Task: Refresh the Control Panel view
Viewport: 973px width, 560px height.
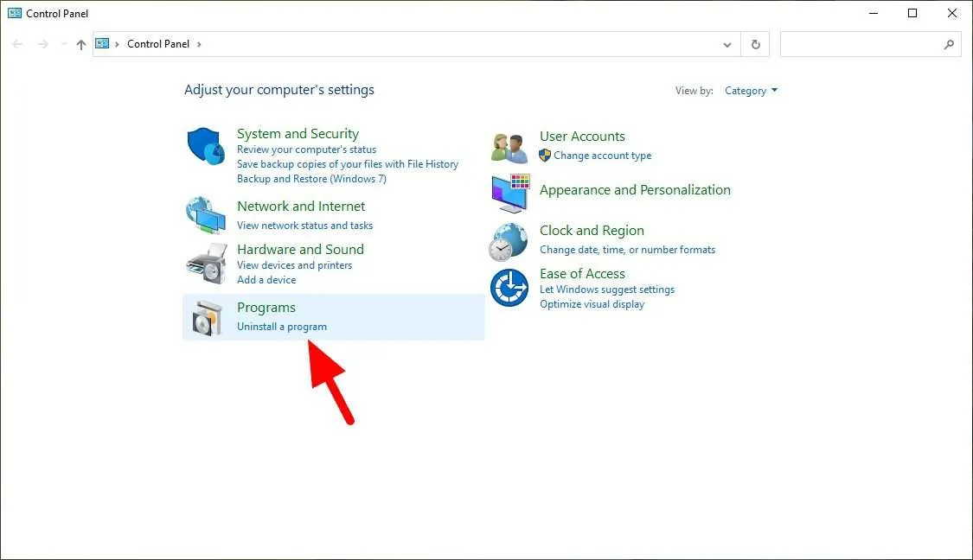Action: point(755,44)
